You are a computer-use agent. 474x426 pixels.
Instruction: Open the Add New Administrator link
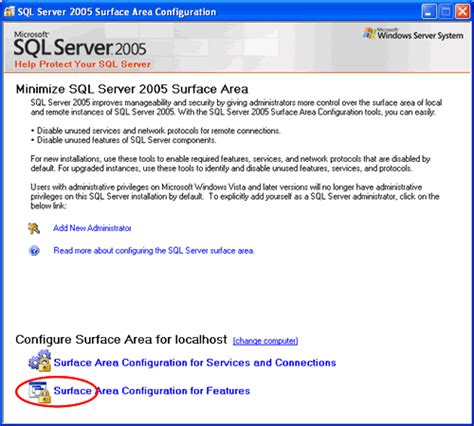92,228
